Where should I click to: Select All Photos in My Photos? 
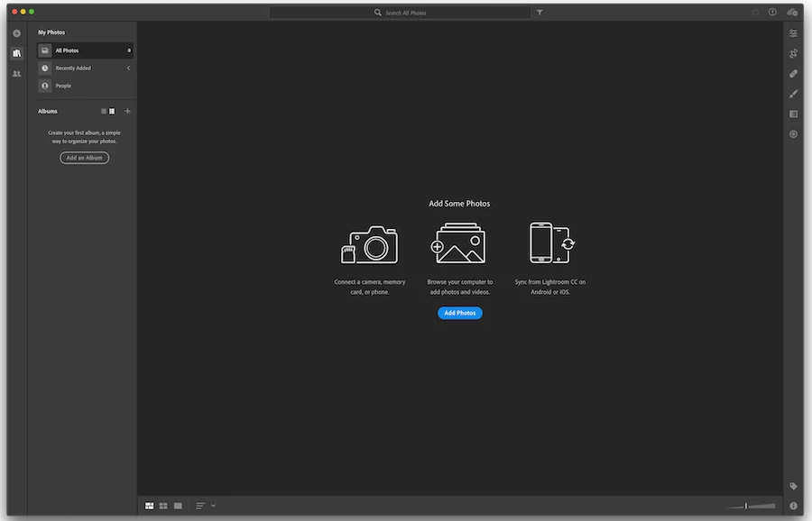(85, 50)
